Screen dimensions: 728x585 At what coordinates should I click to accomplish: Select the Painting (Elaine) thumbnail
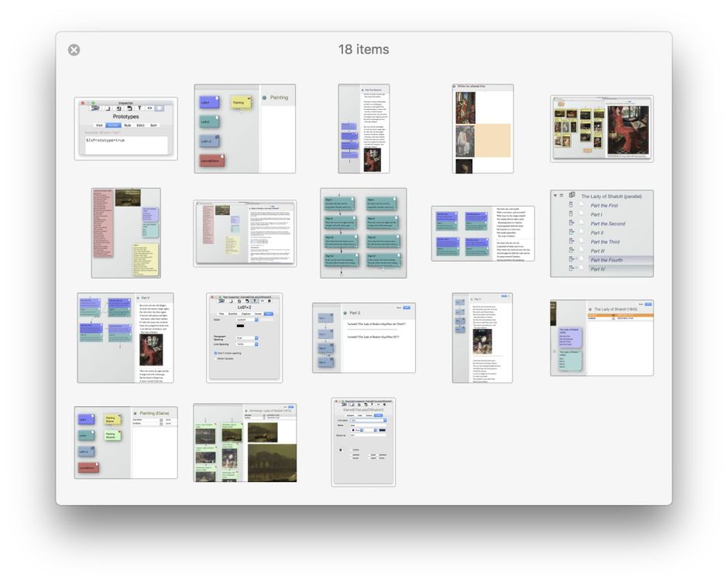126,442
